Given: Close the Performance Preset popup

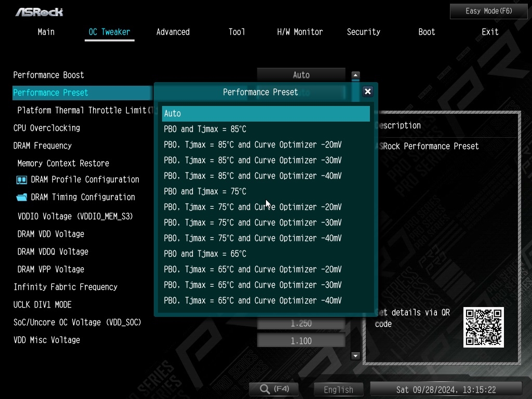Looking at the screenshot, I should coord(367,91).
